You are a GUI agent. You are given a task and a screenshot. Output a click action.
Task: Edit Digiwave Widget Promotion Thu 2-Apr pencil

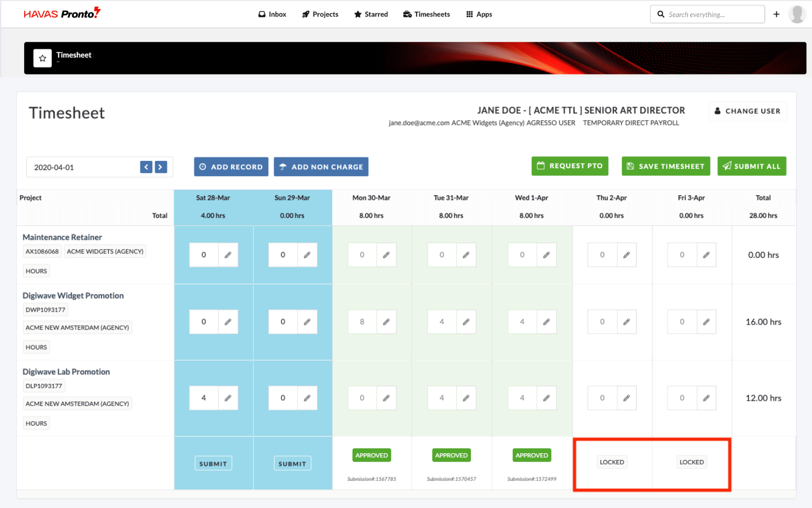[x=626, y=322]
